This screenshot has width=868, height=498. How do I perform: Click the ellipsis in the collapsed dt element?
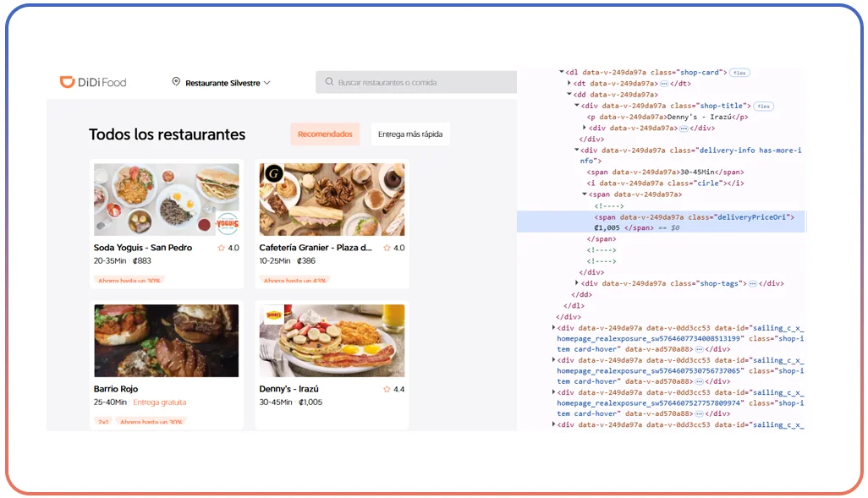coord(662,85)
